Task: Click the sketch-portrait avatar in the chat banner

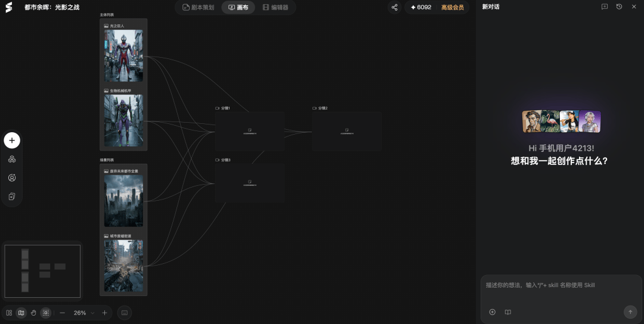Action: (531, 121)
